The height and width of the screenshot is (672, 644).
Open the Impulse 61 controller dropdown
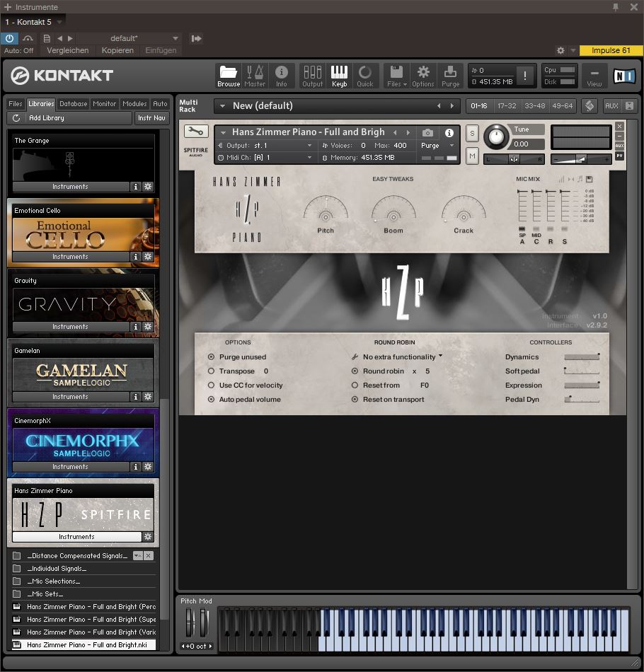click(611, 50)
